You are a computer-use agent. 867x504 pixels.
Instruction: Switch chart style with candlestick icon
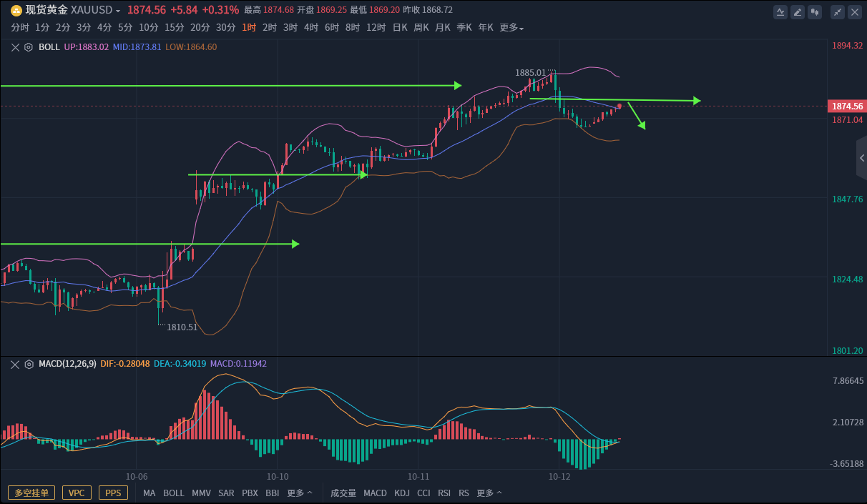[x=815, y=12]
